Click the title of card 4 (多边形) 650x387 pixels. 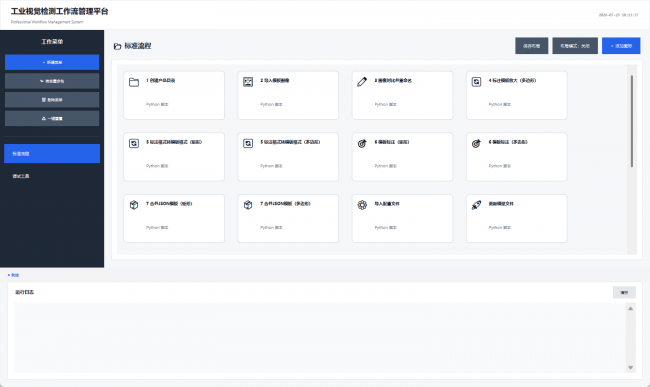point(512,80)
